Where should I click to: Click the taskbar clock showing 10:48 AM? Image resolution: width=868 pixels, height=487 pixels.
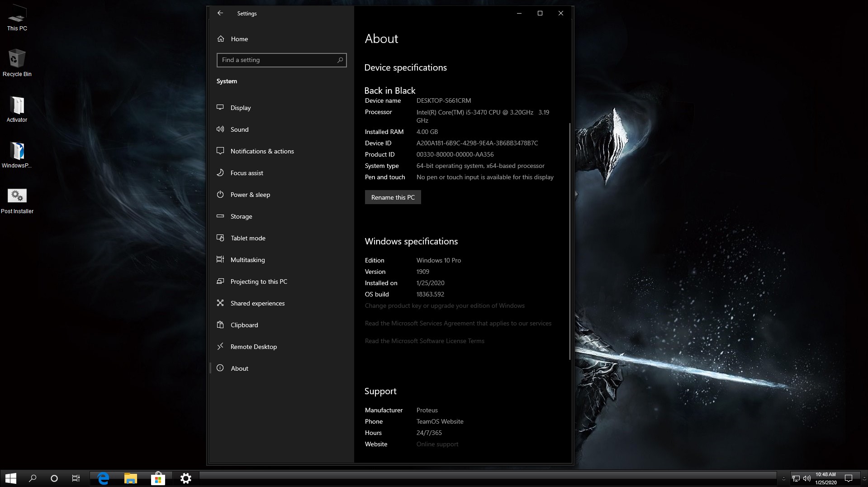(x=826, y=478)
